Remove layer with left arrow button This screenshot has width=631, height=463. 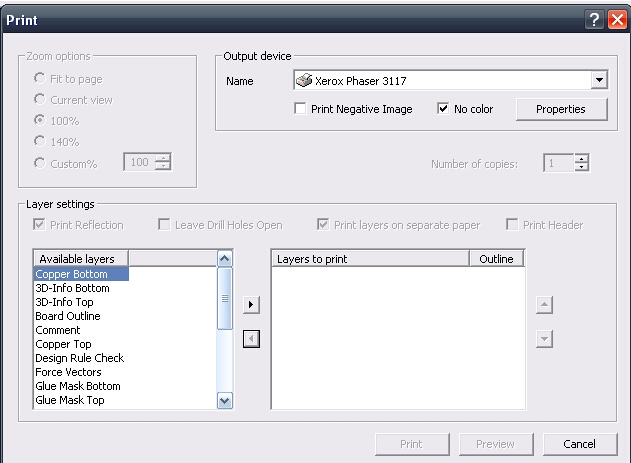pyautogui.click(x=251, y=339)
